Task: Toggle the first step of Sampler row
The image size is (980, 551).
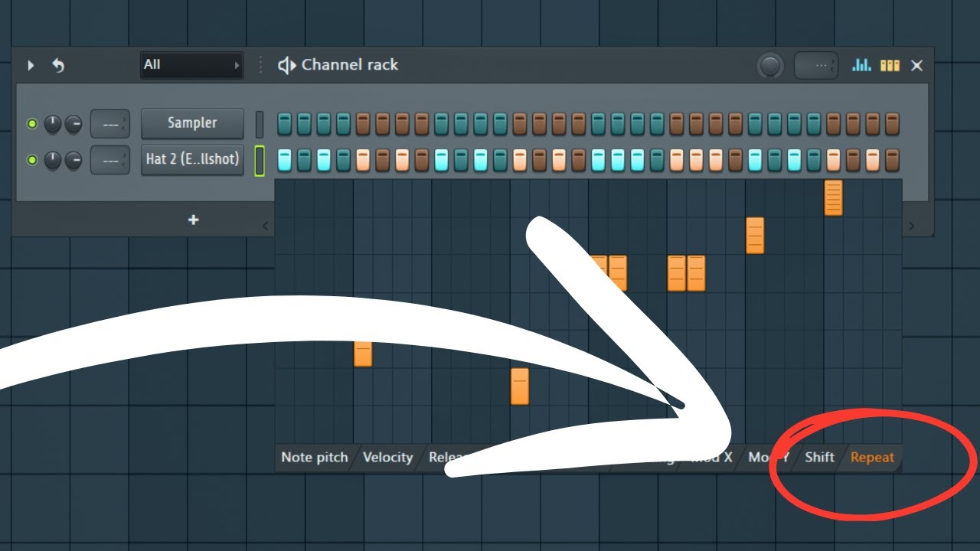Action: 284,123
